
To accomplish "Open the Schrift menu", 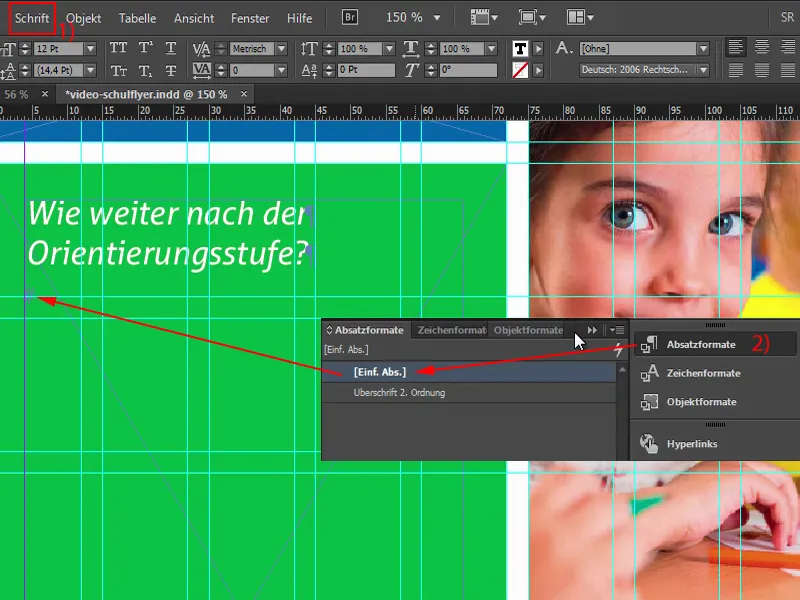I will pyautogui.click(x=32, y=18).
